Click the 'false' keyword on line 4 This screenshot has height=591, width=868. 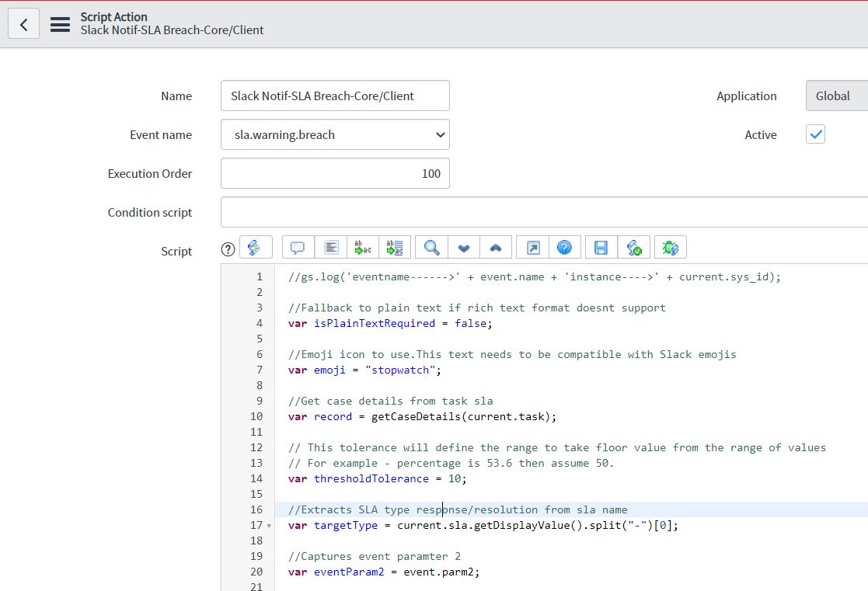click(x=470, y=323)
